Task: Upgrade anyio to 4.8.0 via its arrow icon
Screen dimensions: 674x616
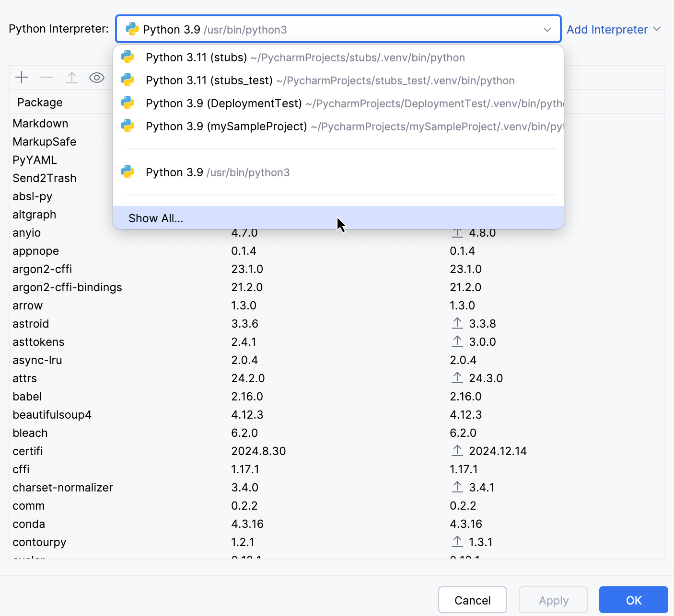Action: click(457, 233)
